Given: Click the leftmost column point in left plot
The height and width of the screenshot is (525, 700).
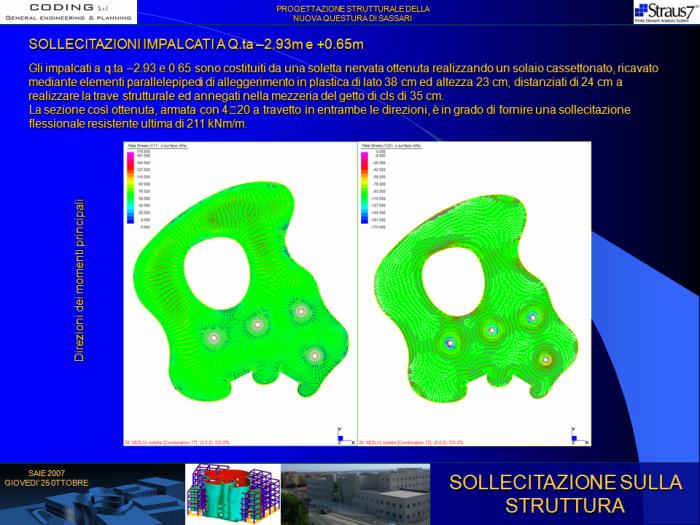Looking at the screenshot, I should coord(212,338).
